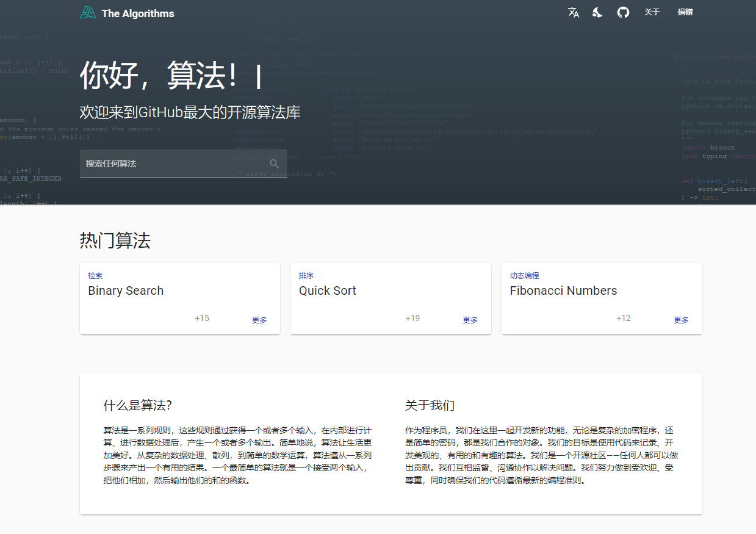Select the 检索 category link
Screen dimensions: 756x534
pos(95,276)
